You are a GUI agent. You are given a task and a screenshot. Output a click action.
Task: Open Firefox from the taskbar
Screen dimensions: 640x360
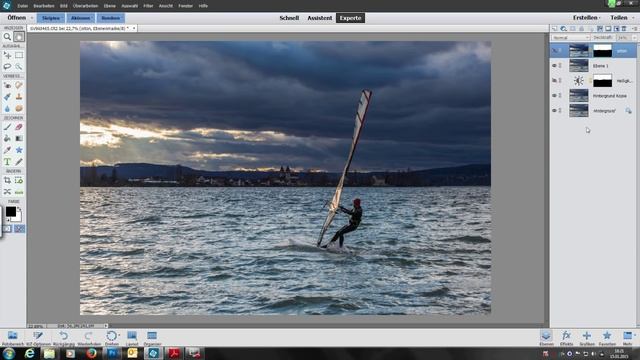[91, 353]
